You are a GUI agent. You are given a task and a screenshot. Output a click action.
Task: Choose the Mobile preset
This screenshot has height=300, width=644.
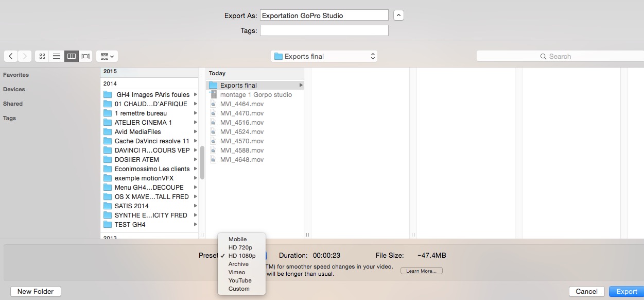[x=237, y=239]
